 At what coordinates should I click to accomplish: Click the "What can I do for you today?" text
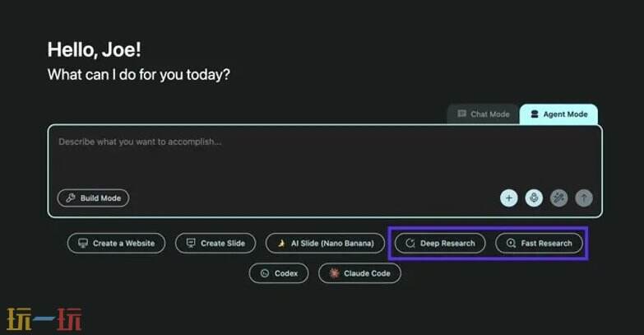tap(138, 74)
